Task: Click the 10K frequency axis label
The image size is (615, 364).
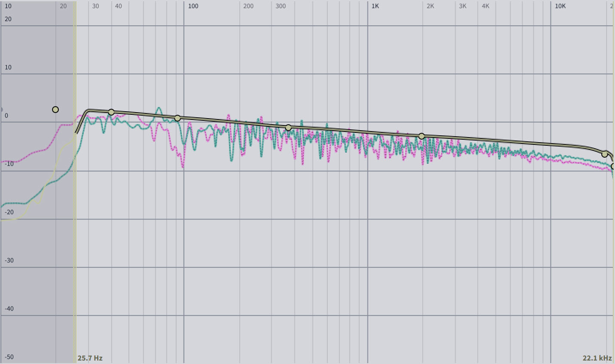Action: (x=560, y=6)
